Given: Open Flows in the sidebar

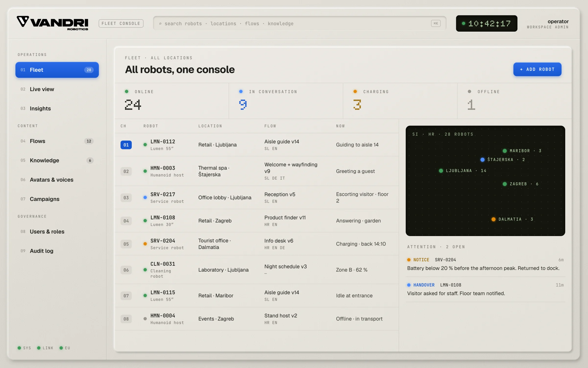Looking at the screenshot, I should tap(57, 141).
